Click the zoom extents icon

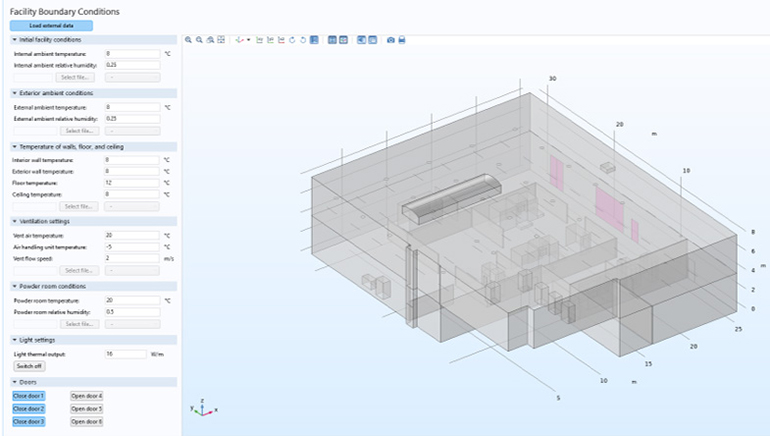[x=221, y=40]
